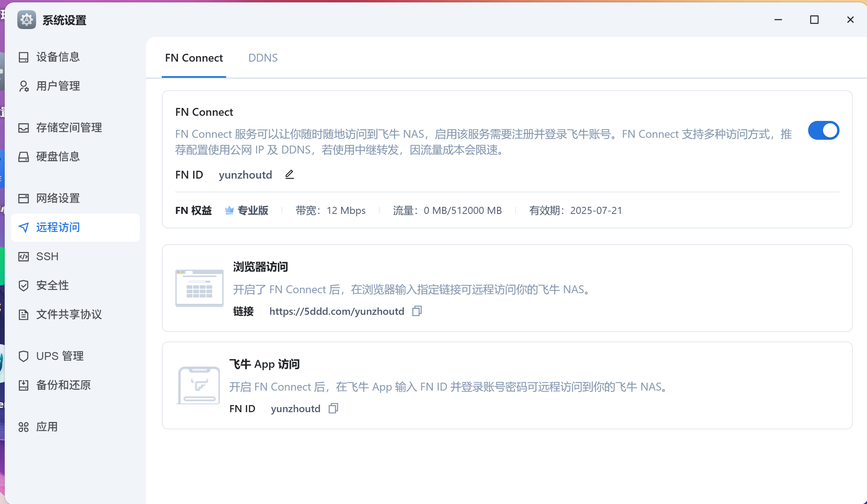Go to UPS 管理 page
Screen dimensions: 867x504
(60, 356)
